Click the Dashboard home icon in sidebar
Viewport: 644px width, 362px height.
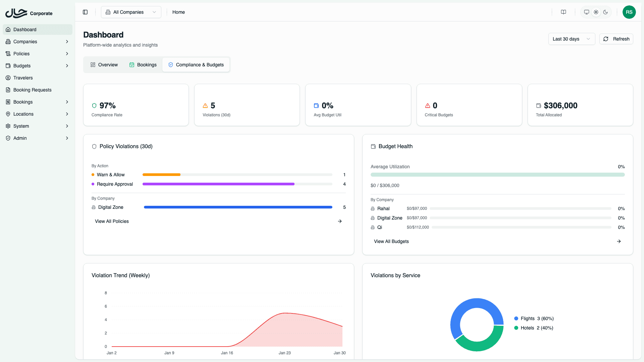point(8,29)
